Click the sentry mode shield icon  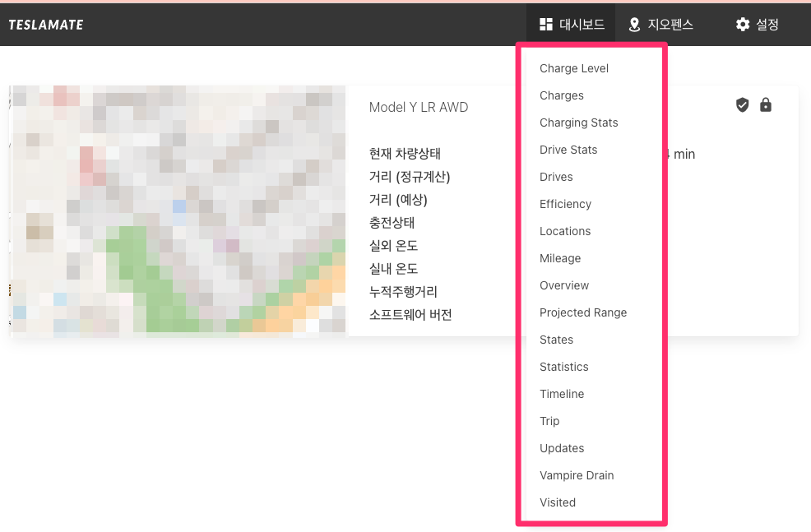(742, 104)
